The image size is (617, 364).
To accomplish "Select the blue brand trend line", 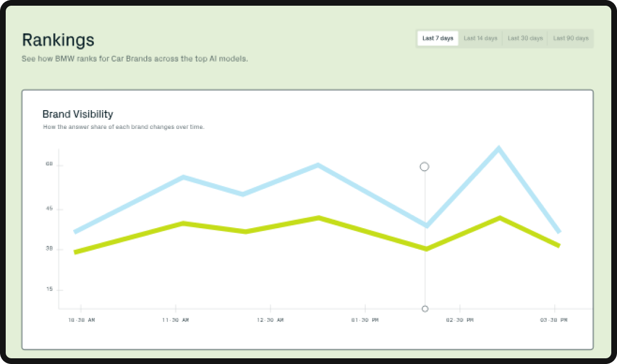I will [183, 177].
